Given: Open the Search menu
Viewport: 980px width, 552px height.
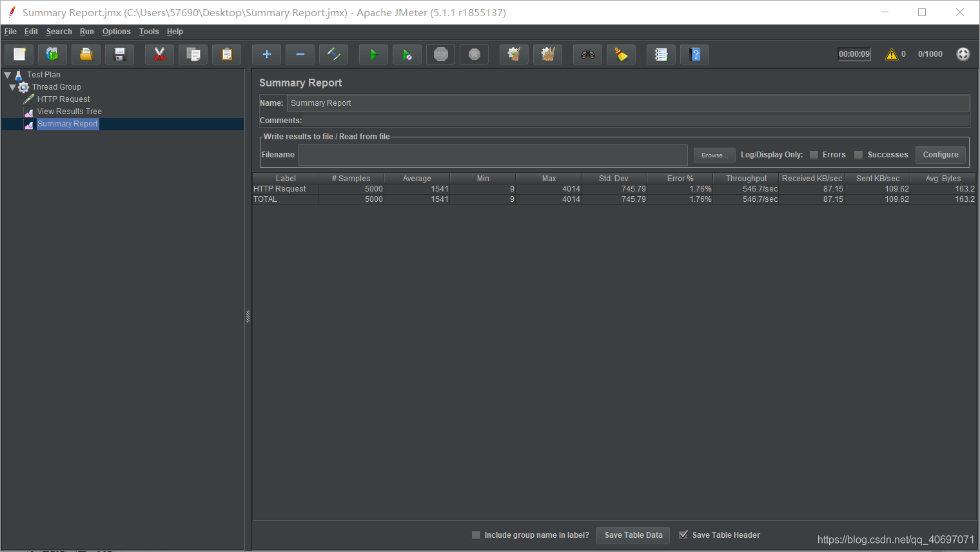Looking at the screenshot, I should [59, 32].
